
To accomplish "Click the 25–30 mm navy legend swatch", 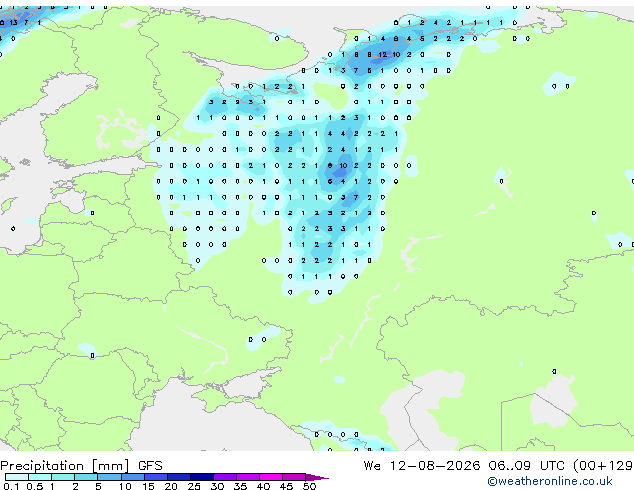I will pos(202,477).
